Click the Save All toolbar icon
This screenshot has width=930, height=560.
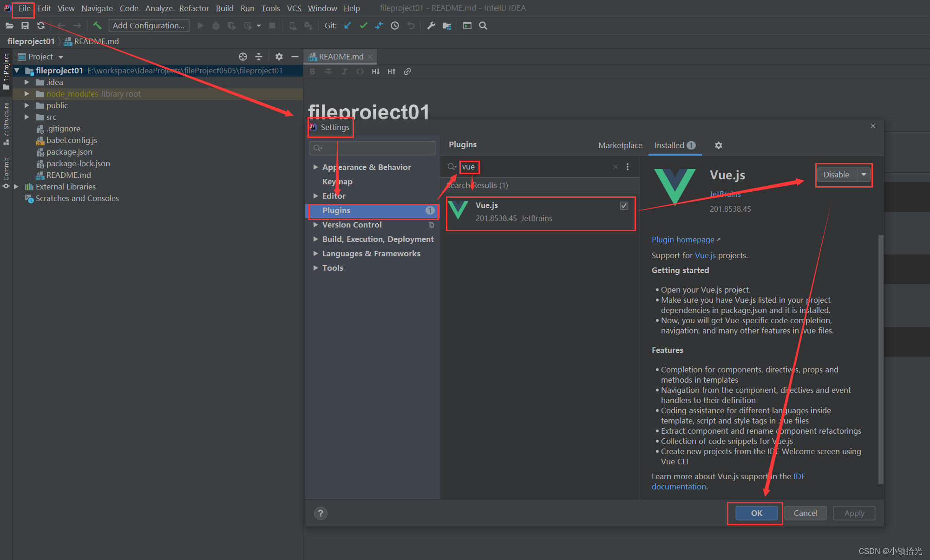tap(25, 26)
